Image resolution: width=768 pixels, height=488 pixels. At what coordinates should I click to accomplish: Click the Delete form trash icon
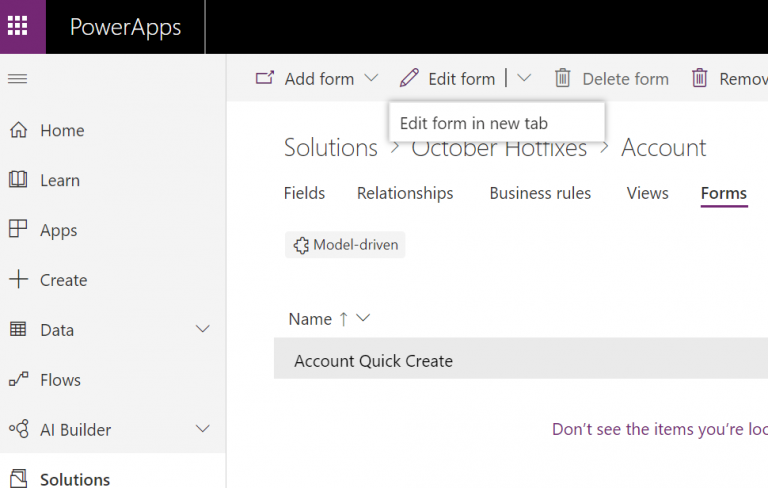point(562,78)
